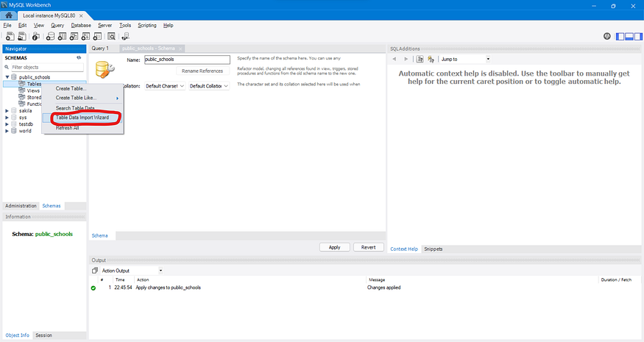Click the schema Name input field
This screenshot has height=342, width=644.
pos(187,60)
